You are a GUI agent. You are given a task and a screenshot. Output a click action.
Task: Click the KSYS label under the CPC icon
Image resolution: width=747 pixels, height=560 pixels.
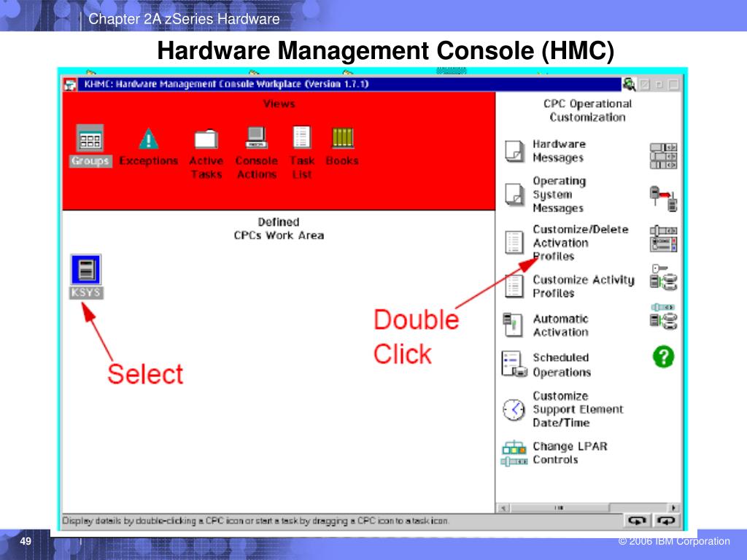86,292
